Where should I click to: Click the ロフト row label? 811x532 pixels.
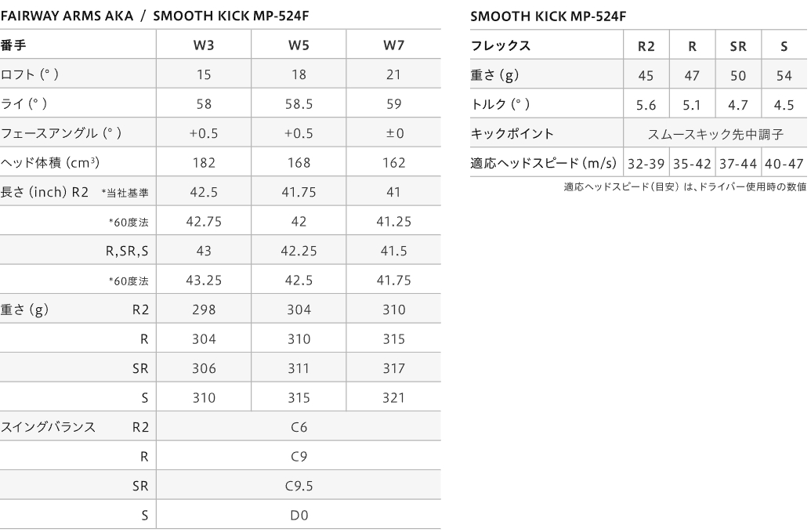pyautogui.click(x=30, y=74)
